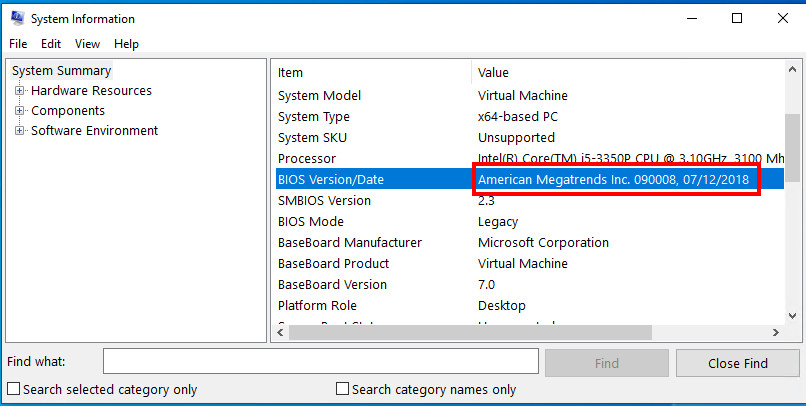Image resolution: width=806 pixels, height=406 pixels.
Task: Open the View menu
Action: [x=87, y=44]
